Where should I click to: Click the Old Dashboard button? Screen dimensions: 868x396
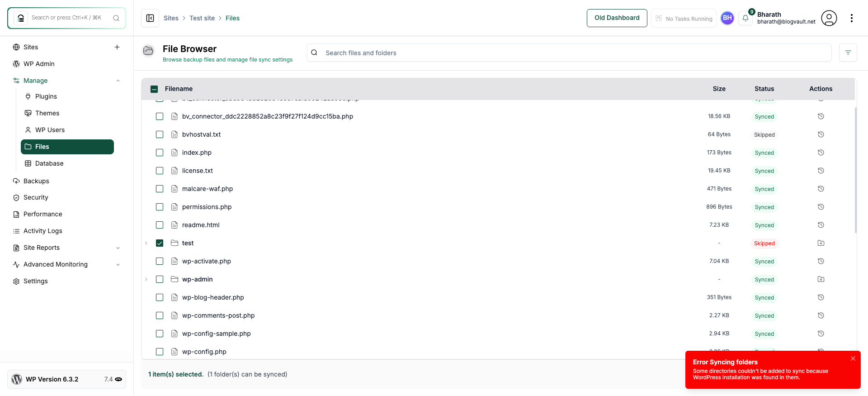617,18
